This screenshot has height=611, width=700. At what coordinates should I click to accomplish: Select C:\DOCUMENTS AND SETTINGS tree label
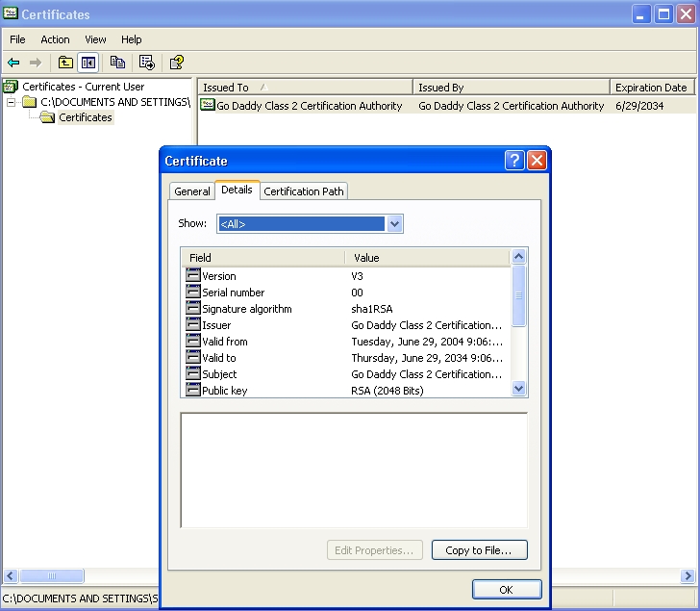coord(115,102)
